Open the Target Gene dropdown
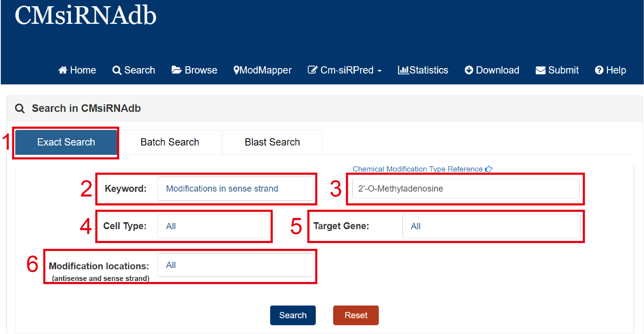The width and height of the screenshot is (644, 334). 491,226
